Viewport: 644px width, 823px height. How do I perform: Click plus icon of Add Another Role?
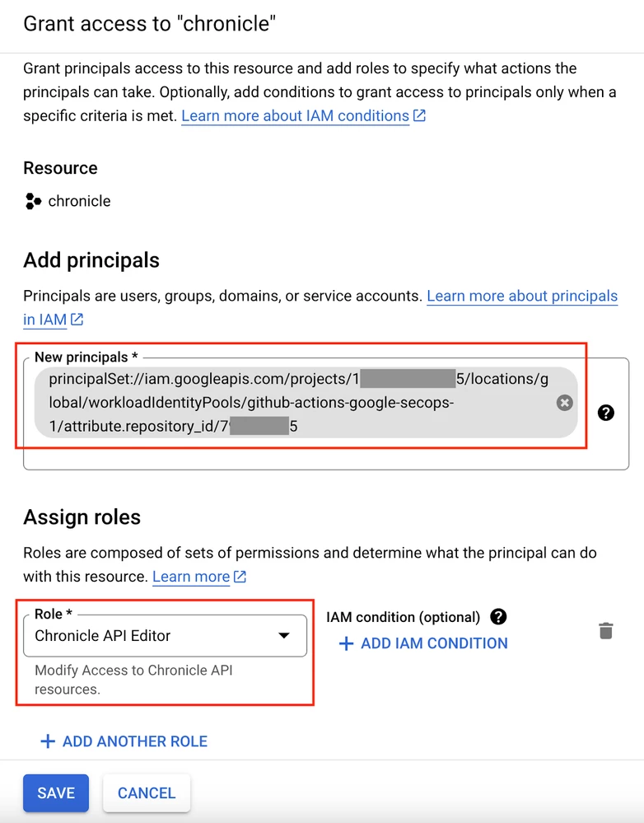[x=48, y=741]
